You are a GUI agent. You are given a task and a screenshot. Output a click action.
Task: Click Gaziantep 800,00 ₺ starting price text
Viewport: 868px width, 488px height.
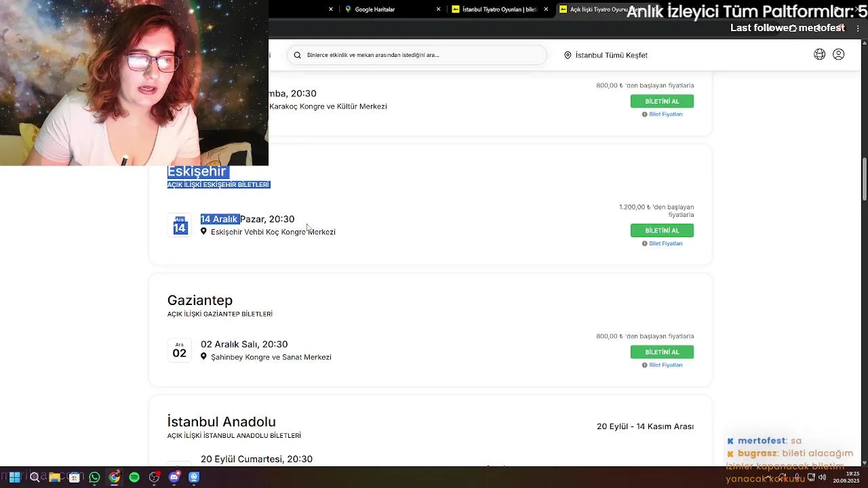[x=645, y=336]
